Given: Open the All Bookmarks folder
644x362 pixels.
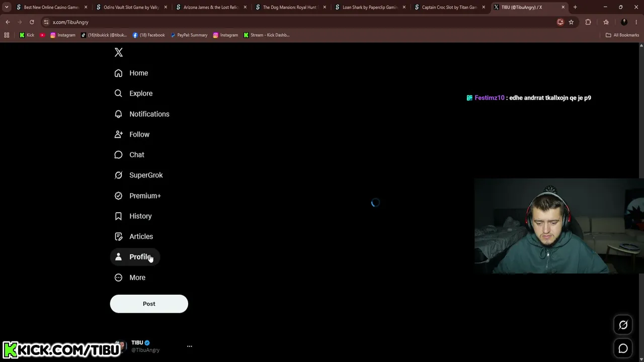Looking at the screenshot, I should (x=622, y=35).
